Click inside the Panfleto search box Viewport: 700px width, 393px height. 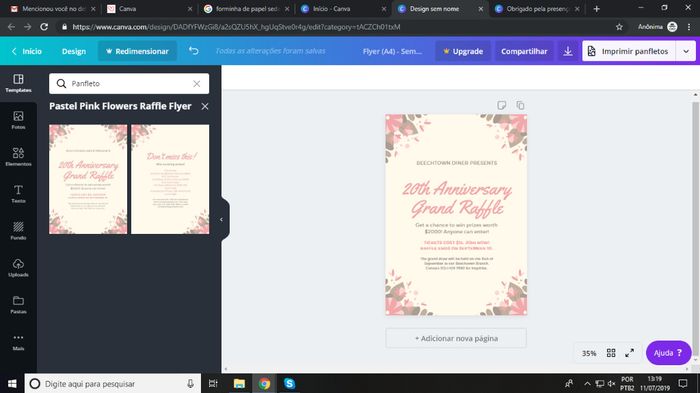pyautogui.click(x=129, y=84)
